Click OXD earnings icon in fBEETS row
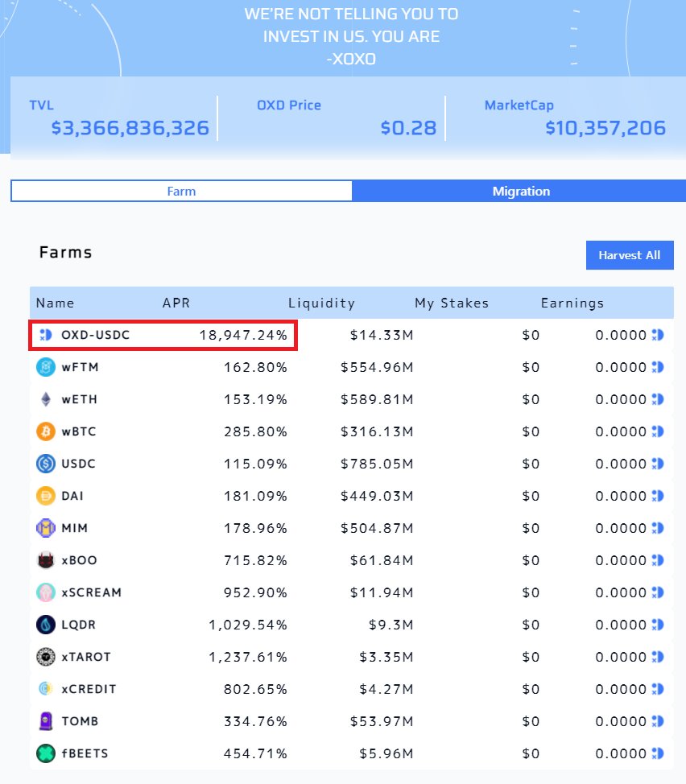 658,753
